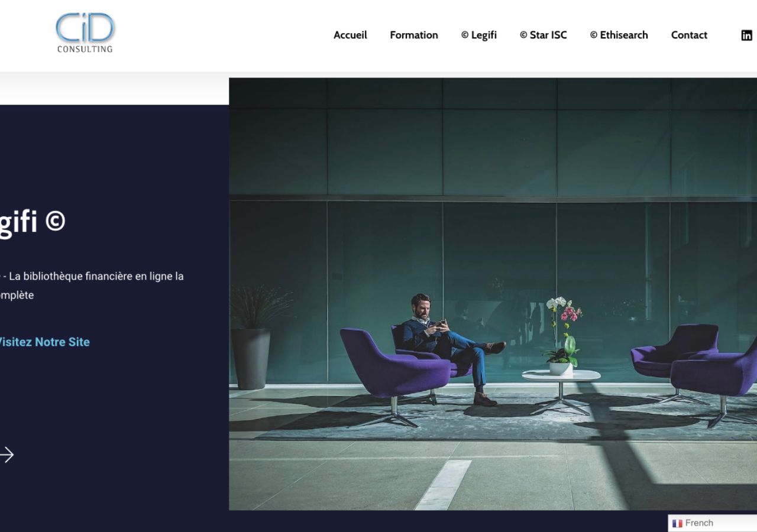
Task: Click the empty purple armchair on the right
Action: [x=716, y=378]
